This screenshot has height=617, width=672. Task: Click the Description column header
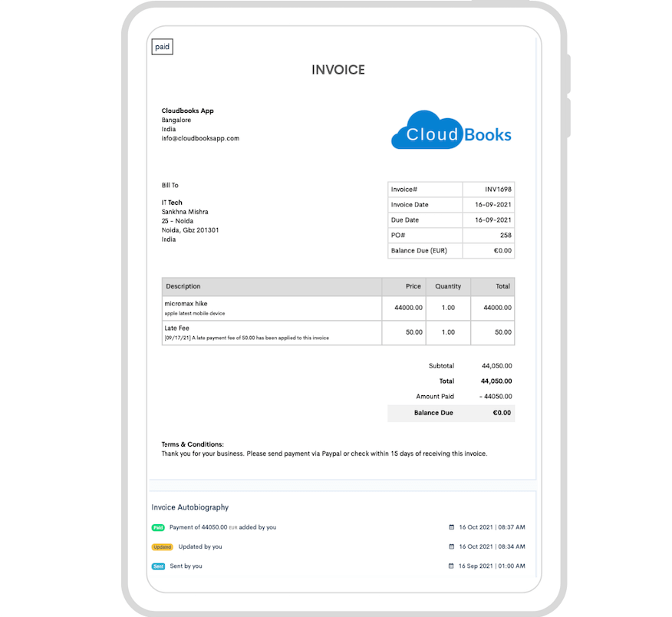183,286
